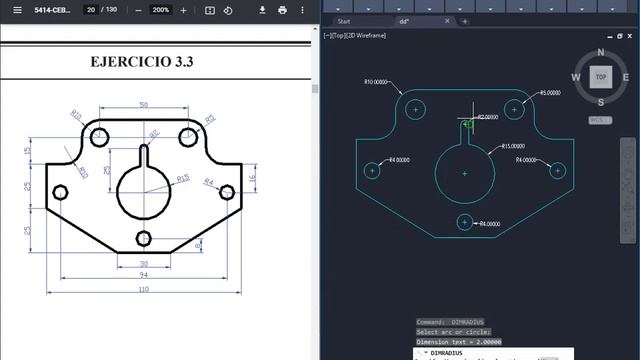Select the R4.00000 dimension by the right circle

point(526,160)
